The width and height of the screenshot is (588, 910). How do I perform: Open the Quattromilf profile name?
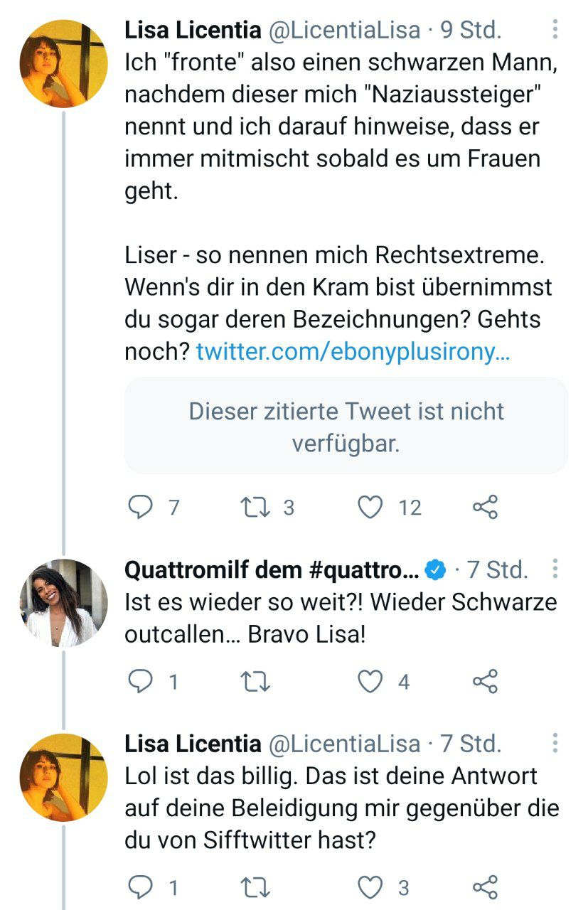click(x=270, y=569)
